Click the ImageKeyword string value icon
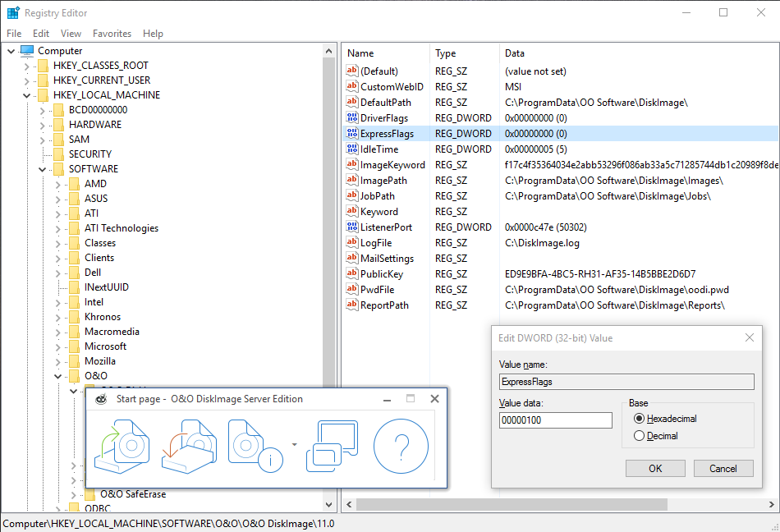This screenshot has height=532, width=780. point(352,164)
